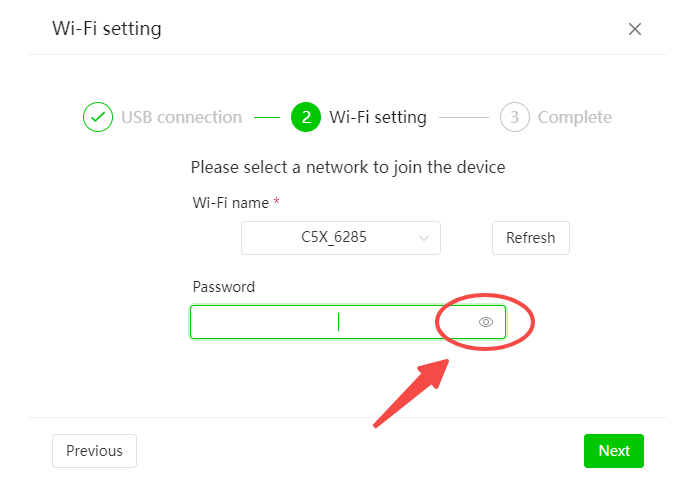Click the "Please select a network" instruction text
The width and height of the screenshot is (680, 480).
click(348, 167)
